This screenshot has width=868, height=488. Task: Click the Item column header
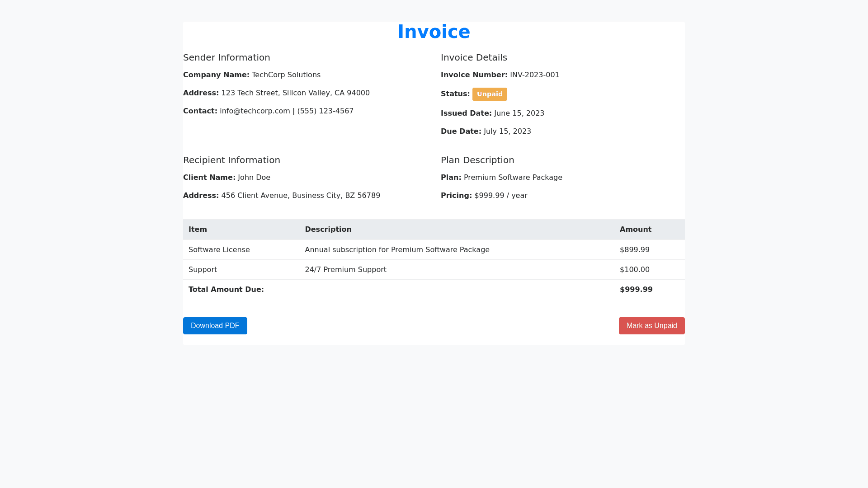(x=198, y=230)
